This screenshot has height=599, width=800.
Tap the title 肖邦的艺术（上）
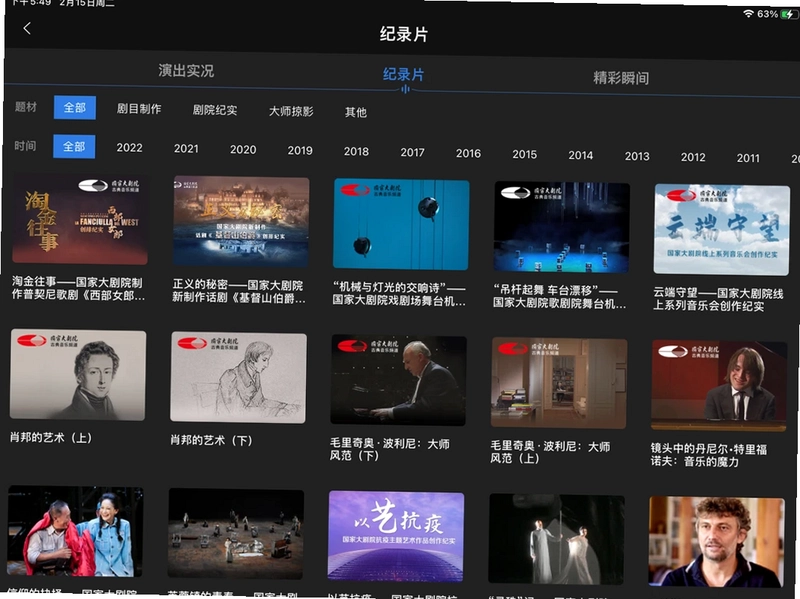click(51, 438)
